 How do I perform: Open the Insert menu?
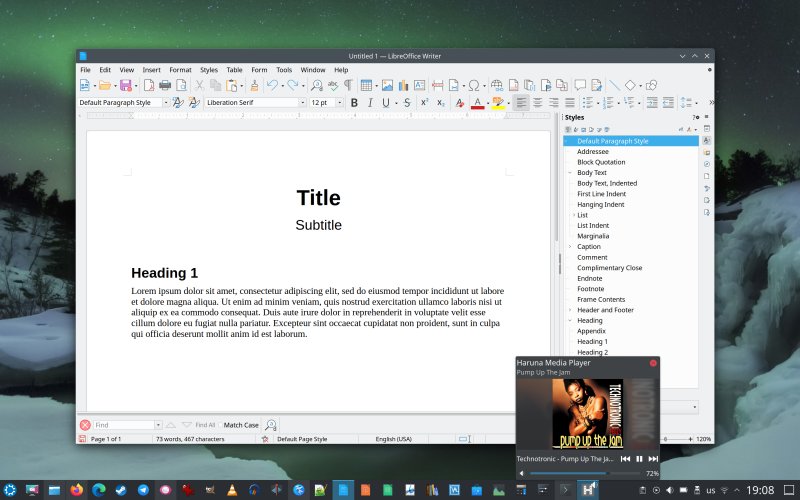tap(151, 70)
